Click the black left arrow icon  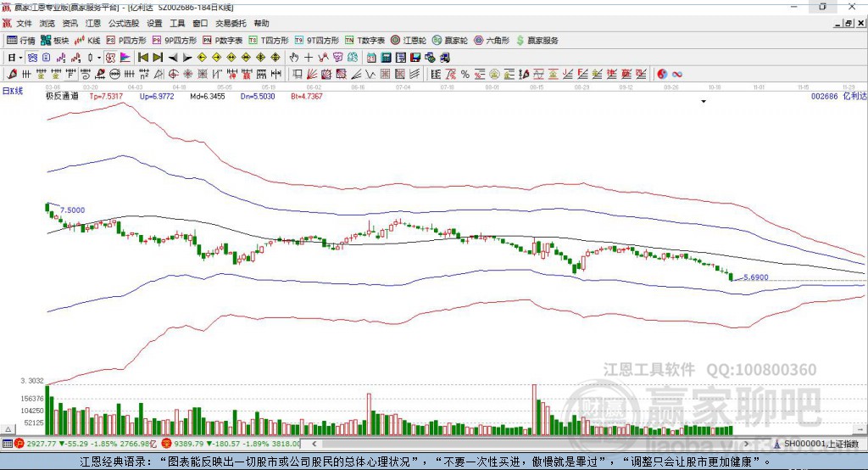click(x=173, y=58)
